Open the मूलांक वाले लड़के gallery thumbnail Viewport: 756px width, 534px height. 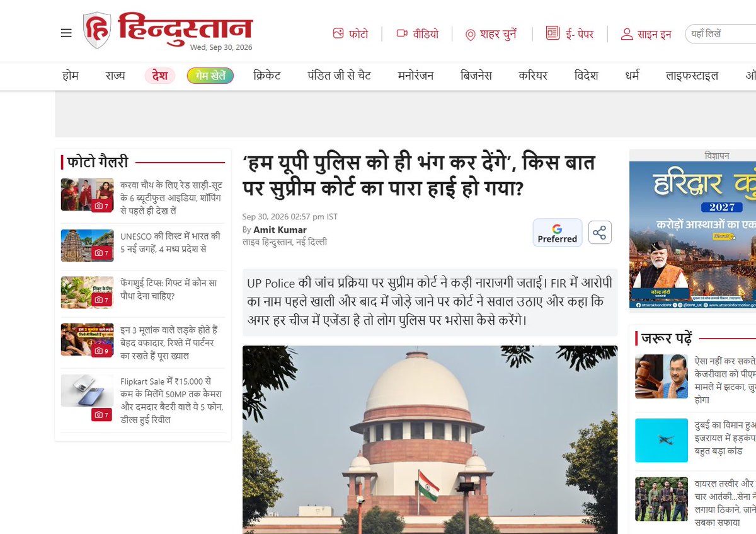tap(87, 340)
